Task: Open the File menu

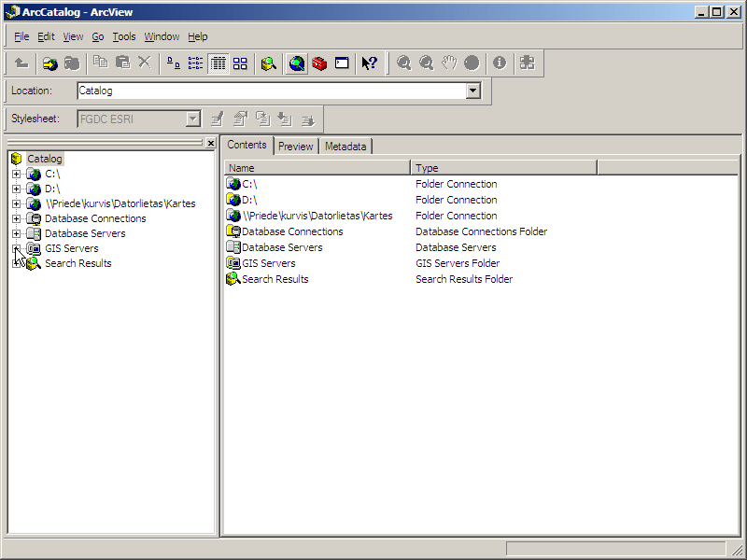Action: (x=21, y=36)
